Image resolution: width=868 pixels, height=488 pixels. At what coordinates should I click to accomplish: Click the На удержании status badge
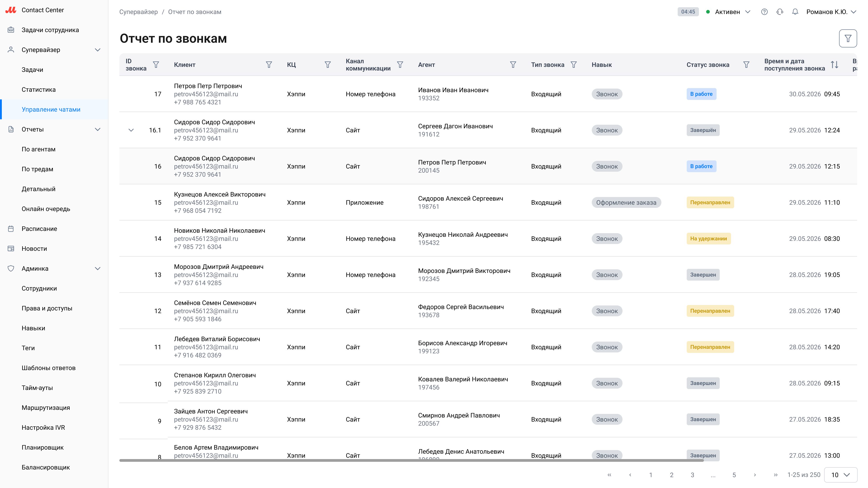point(708,238)
